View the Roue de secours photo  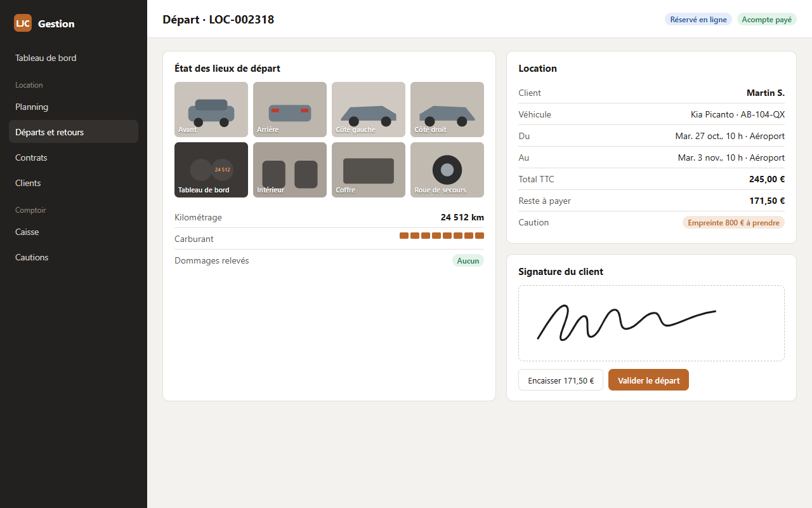447,170
